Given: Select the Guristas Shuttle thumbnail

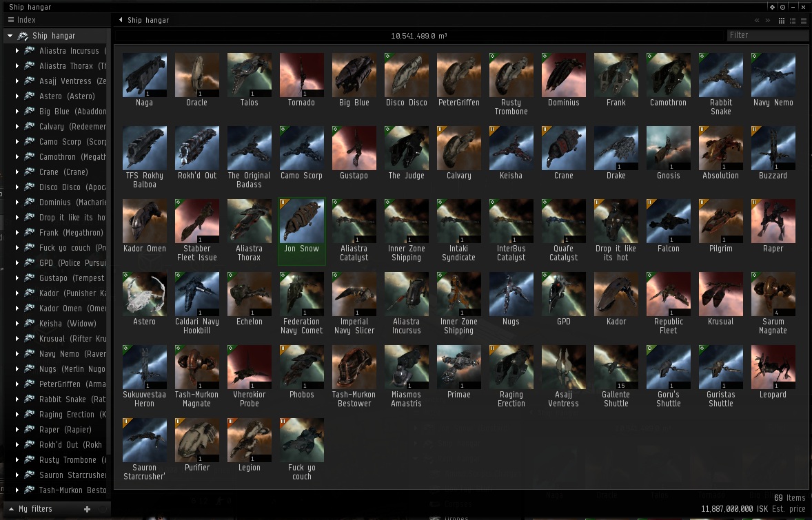Looking at the screenshot, I should (721, 367).
